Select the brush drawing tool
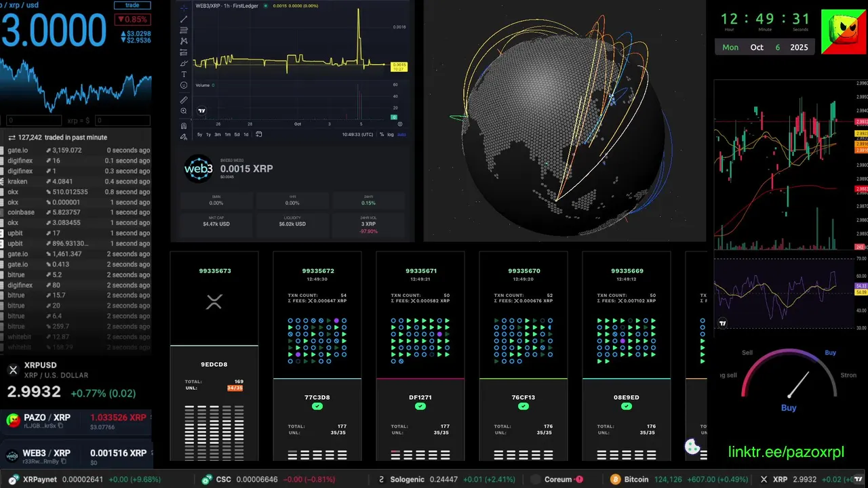 (184, 63)
